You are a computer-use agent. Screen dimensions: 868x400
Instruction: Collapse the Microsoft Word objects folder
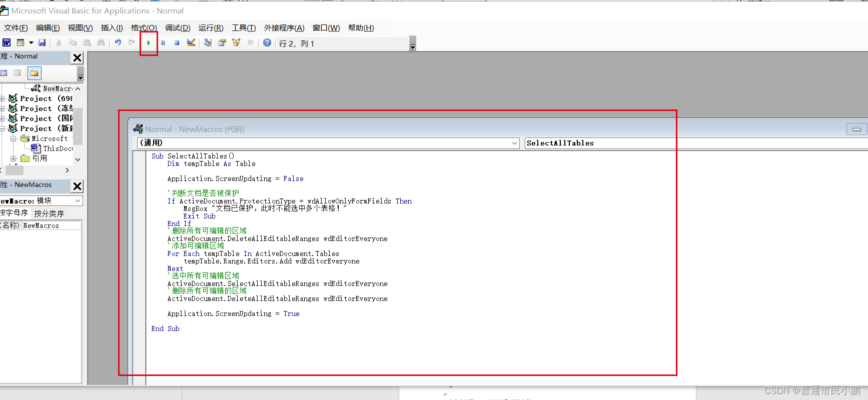point(14,138)
